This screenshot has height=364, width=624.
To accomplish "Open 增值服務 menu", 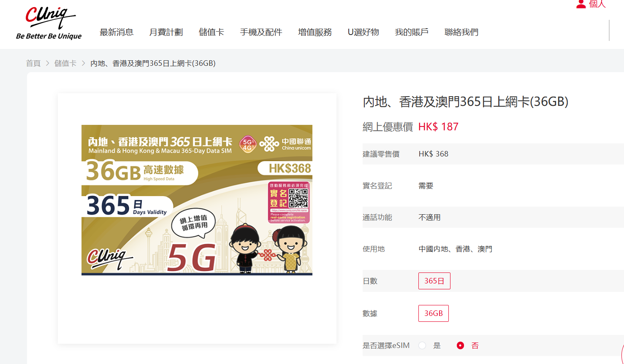I will coord(315,32).
